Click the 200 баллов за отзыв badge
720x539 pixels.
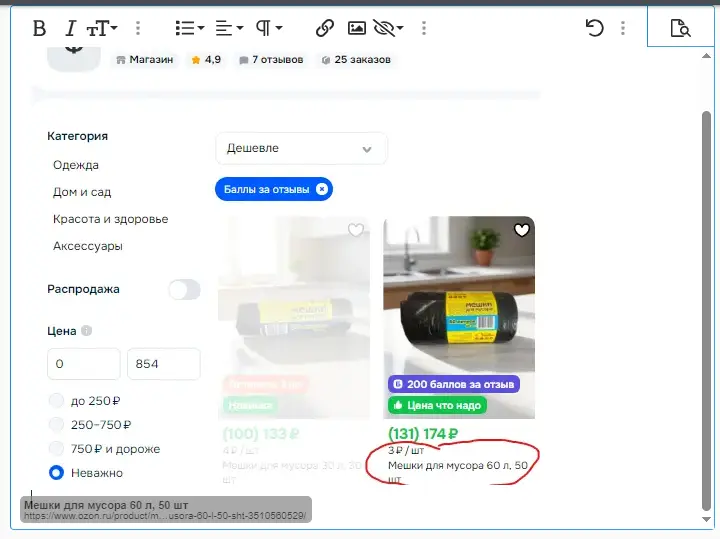point(454,384)
